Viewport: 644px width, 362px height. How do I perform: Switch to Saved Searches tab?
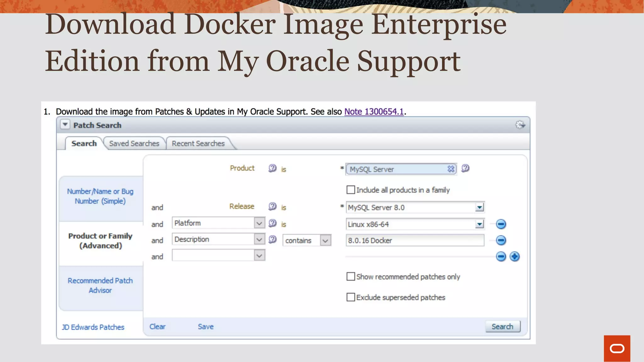(134, 143)
